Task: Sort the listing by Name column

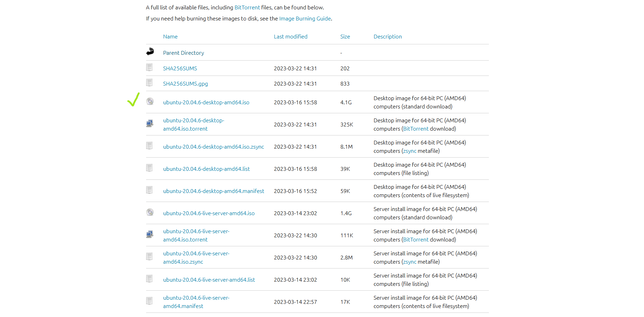Action: point(170,37)
